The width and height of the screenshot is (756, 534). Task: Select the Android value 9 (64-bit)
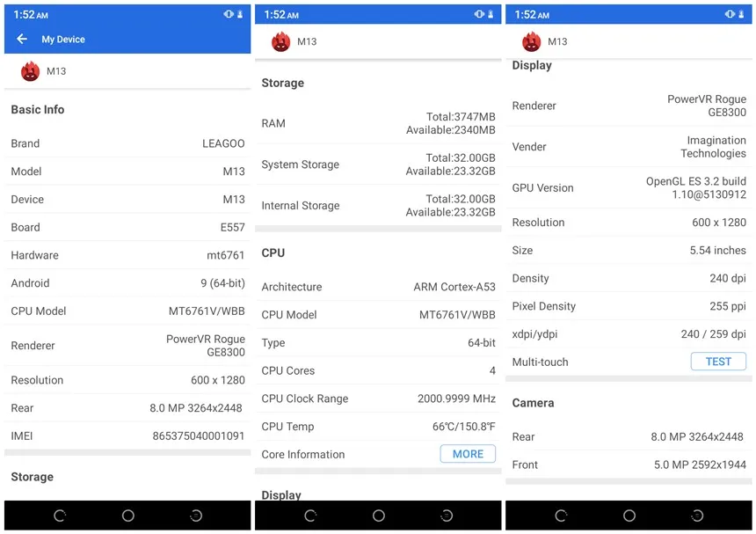(222, 283)
